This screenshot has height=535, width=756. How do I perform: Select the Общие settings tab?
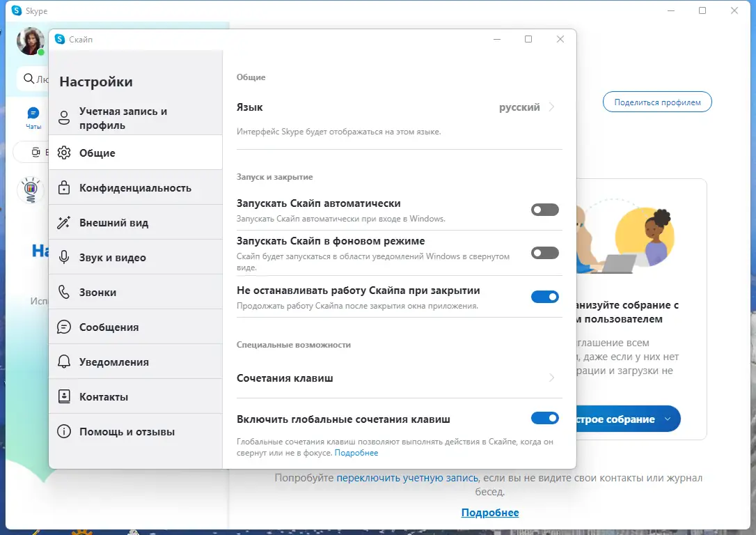click(136, 153)
